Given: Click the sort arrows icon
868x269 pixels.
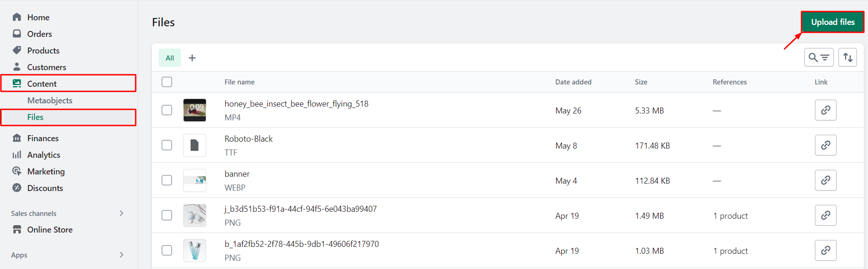Looking at the screenshot, I should click(x=848, y=57).
